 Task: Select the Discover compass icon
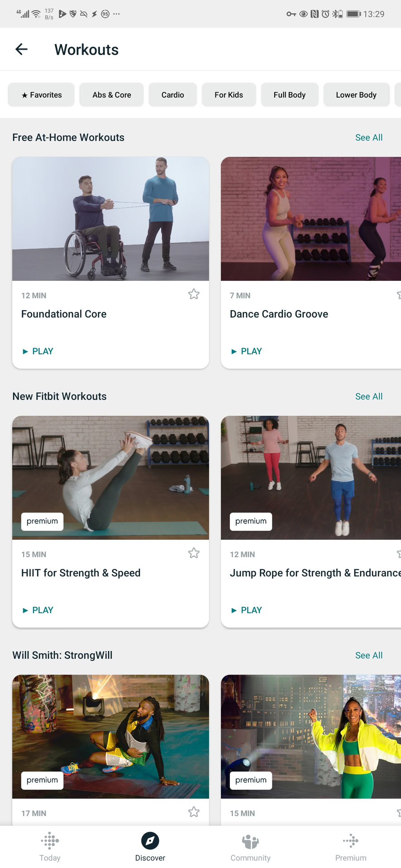click(x=150, y=840)
